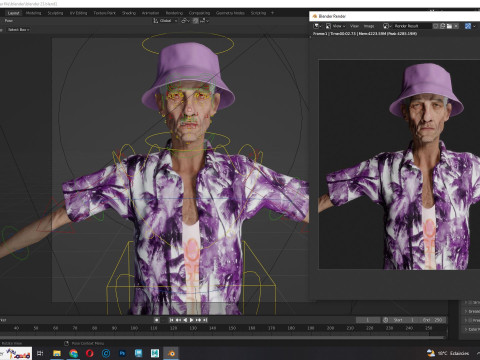Click frame 200 on the timeline ruler
The height and width of the screenshot is (360, 480).
[x=330, y=328]
